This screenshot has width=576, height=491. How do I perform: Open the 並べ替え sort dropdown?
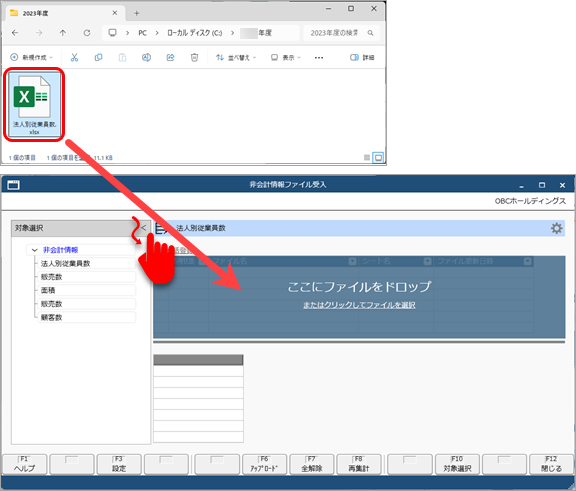236,58
